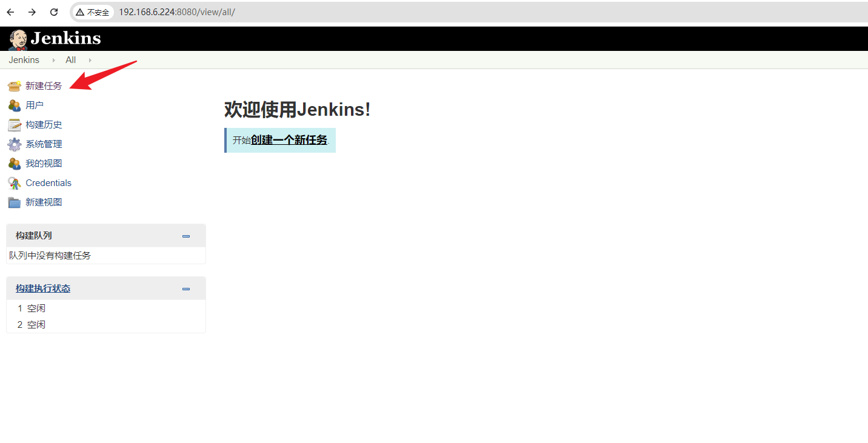Image resolution: width=868 pixels, height=443 pixels.
Task: Click the Jenkins header title text
Action: [x=65, y=39]
